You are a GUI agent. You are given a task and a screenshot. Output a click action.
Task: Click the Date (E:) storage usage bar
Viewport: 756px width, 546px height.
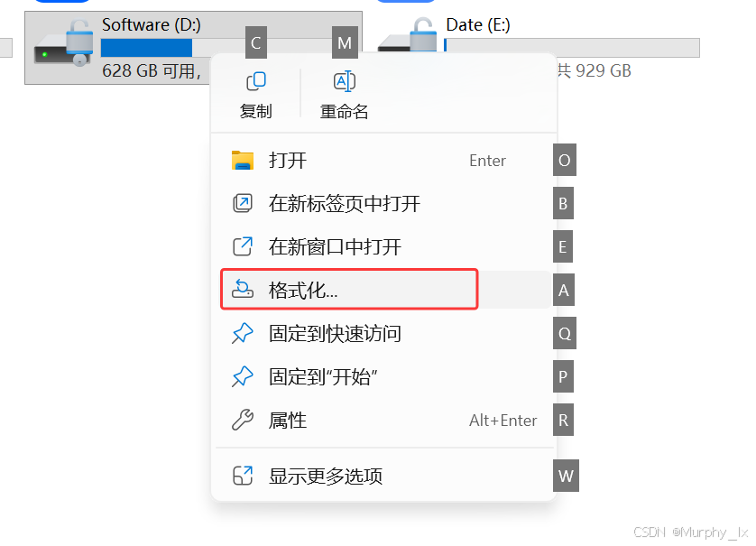pyautogui.click(x=571, y=48)
